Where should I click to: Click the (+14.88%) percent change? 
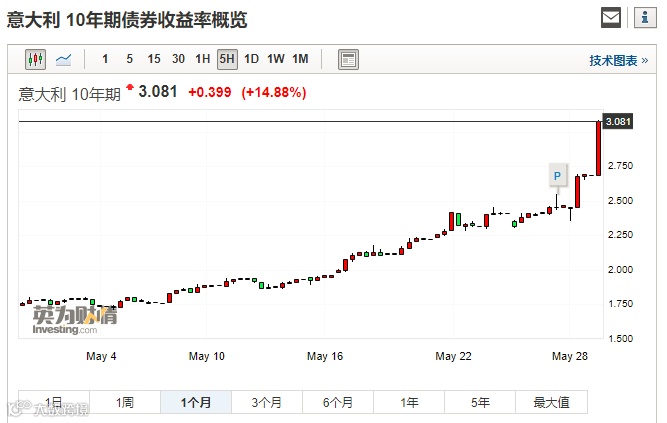274,92
